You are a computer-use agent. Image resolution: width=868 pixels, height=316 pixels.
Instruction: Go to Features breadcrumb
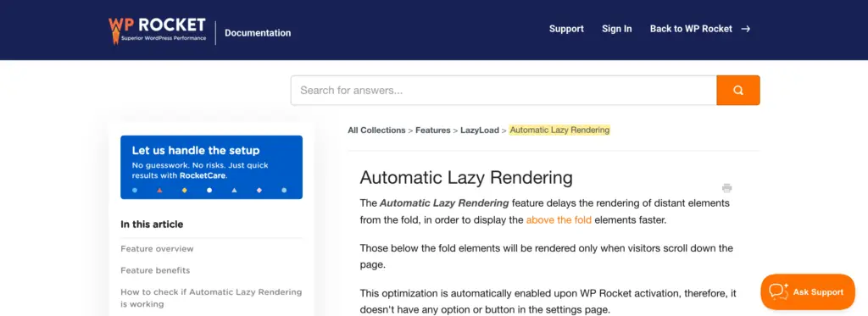point(433,130)
